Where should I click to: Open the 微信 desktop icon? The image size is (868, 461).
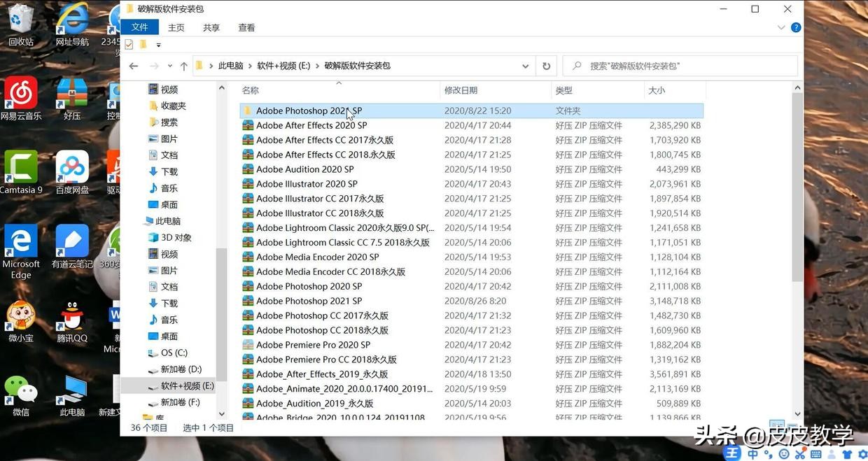(x=21, y=396)
